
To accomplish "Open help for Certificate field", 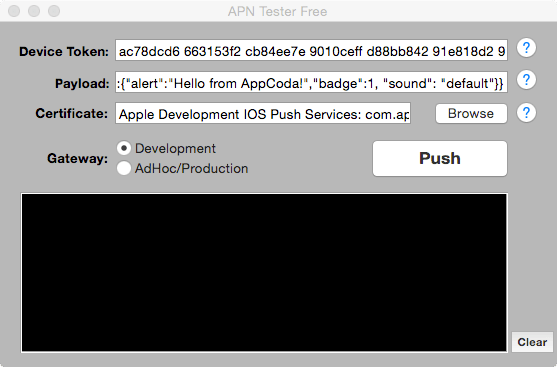I will tap(526, 113).
